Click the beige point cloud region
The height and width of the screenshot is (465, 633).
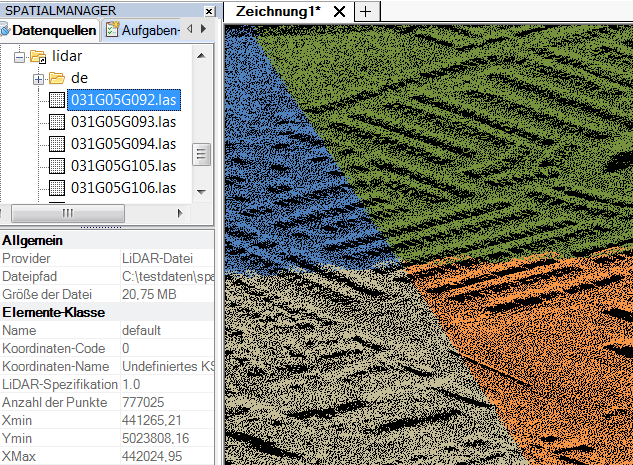343,371
